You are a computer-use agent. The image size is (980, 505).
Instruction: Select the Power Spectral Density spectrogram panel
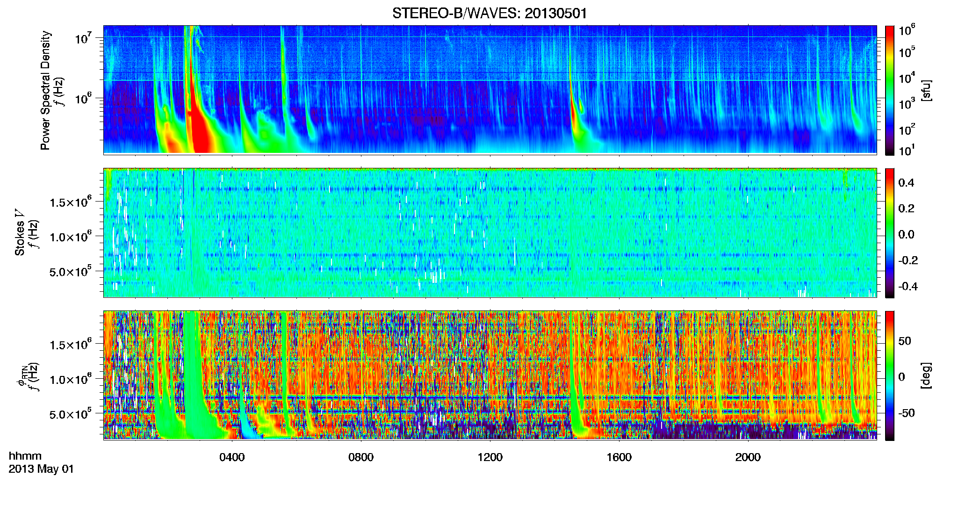pos(490,90)
